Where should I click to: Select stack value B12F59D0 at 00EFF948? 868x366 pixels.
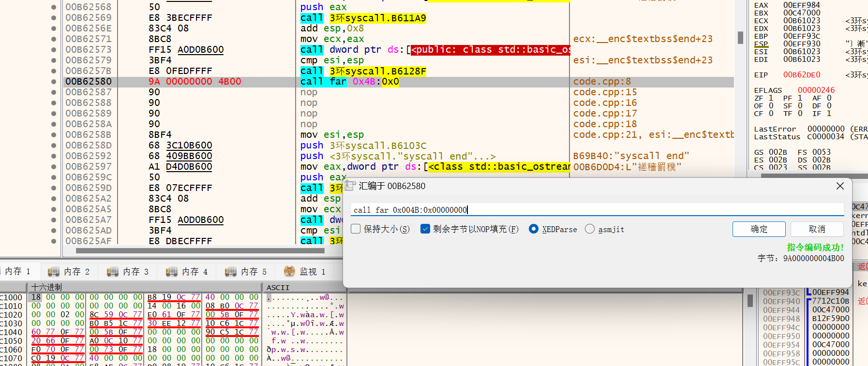831,319
